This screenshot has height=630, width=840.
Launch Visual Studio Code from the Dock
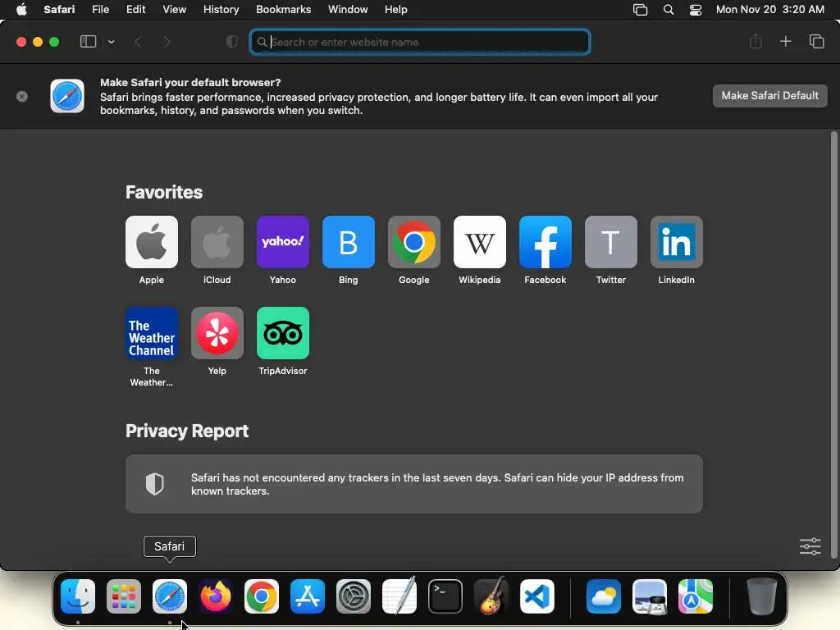(536, 596)
